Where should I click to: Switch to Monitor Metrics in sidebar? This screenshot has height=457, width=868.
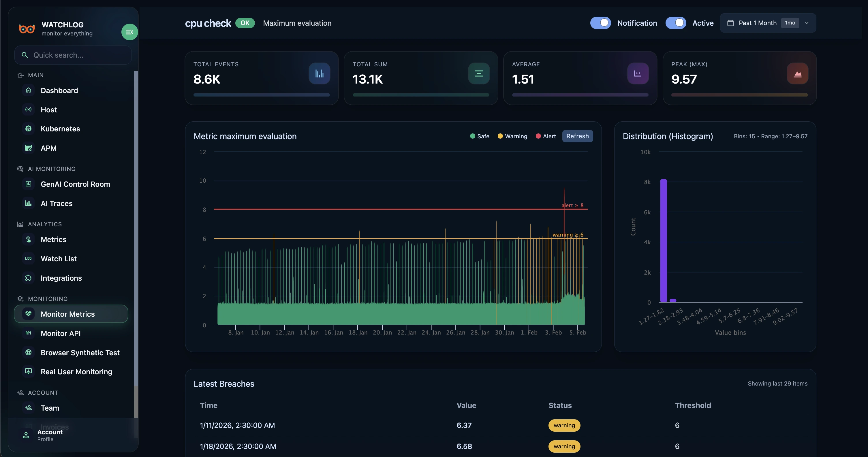pyautogui.click(x=68, y=314)
